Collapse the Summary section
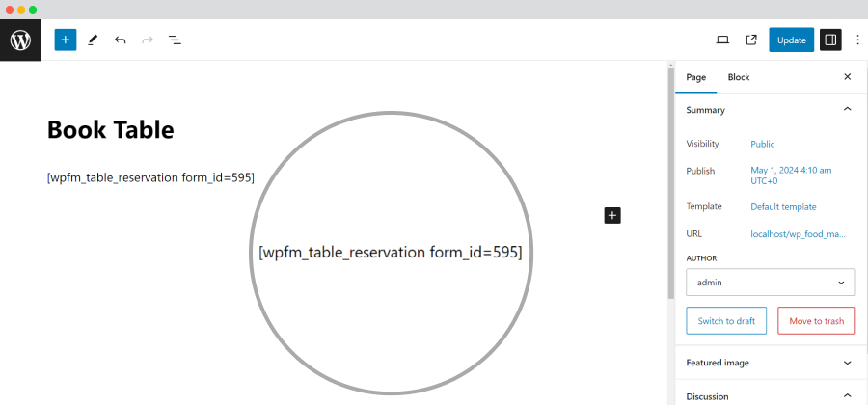The width and height of the screenshot is (868, 405). click(x=847, y=110)
